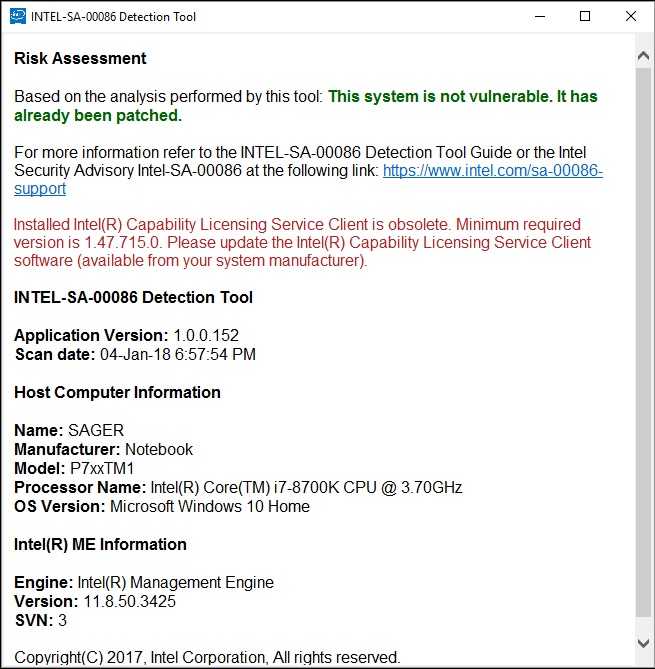This screenshot has height=669, width=655.
Task: Click the scrollbar up arrow
Action: 644,56
